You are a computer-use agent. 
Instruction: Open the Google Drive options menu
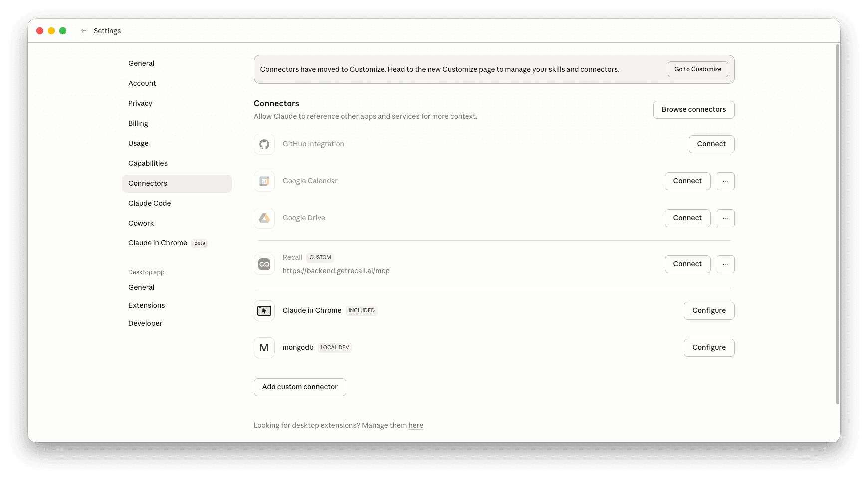click(x=725, y=218)
